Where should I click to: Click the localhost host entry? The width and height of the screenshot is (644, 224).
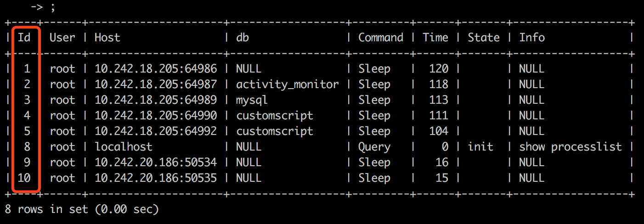pyautogui.click(x=123, y=147)
